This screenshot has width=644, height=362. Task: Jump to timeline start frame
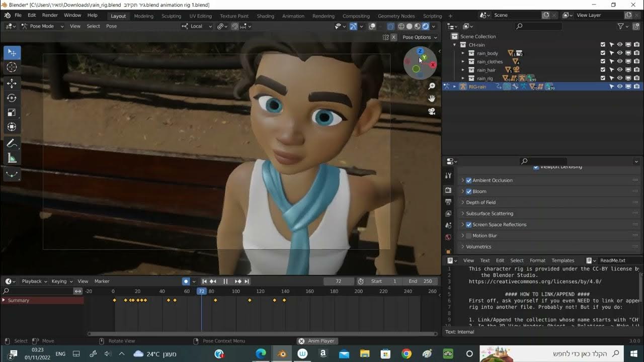(x=204, y=281)
